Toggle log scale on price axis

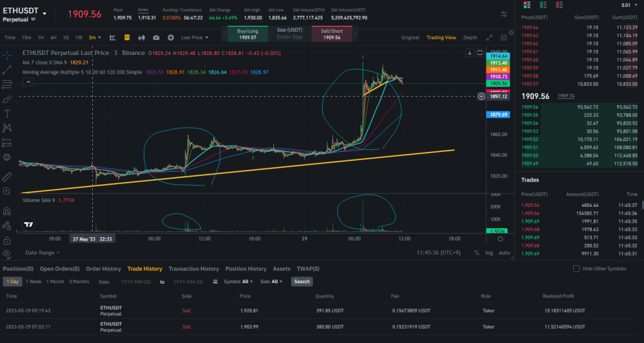pyautogui.click(x=489, y=253)
